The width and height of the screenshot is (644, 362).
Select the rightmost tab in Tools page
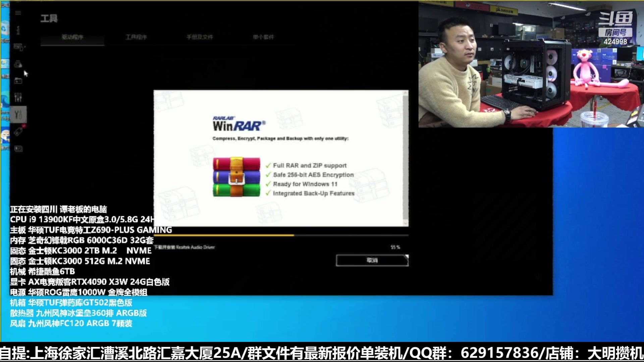[263, 37]
